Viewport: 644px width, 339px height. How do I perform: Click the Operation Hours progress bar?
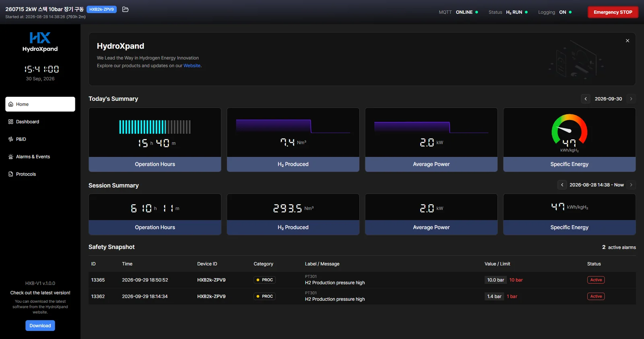[x=155, y=127]
